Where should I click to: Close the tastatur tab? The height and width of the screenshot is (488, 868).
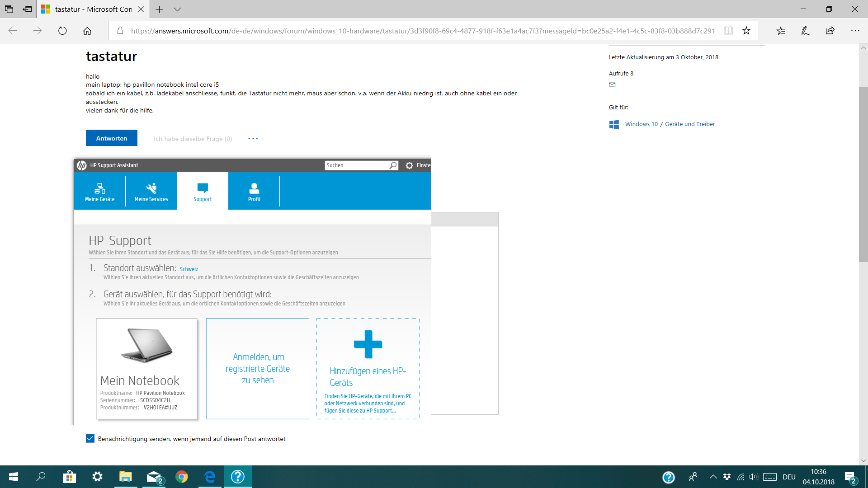[x=141, y=9]
